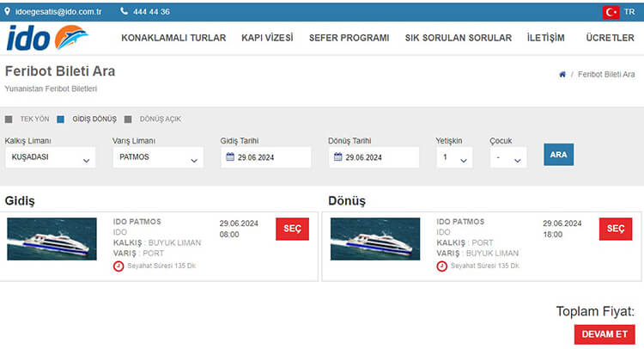
Task: Click SEÇ for the 18:00 Dönüş ferry
Action: (616, 229)
